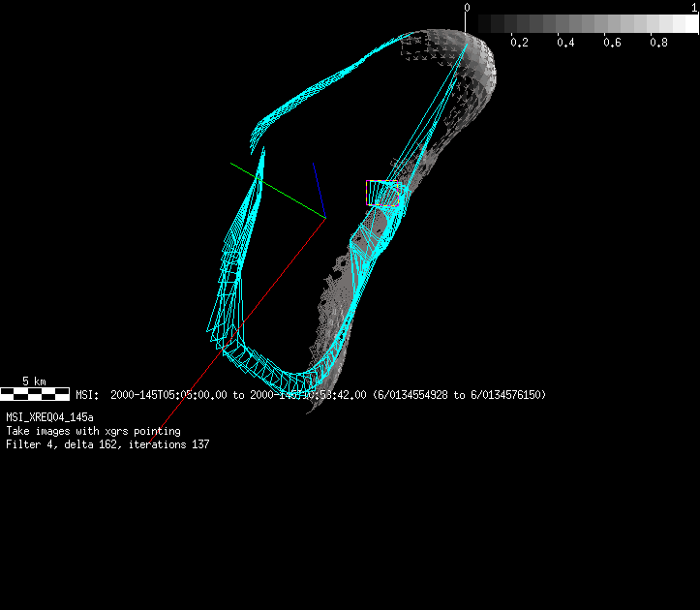Click the yellow-magenta footprint rectangle
The width and height of the screenshot is (700, 610).
click(x=382, y=193)
